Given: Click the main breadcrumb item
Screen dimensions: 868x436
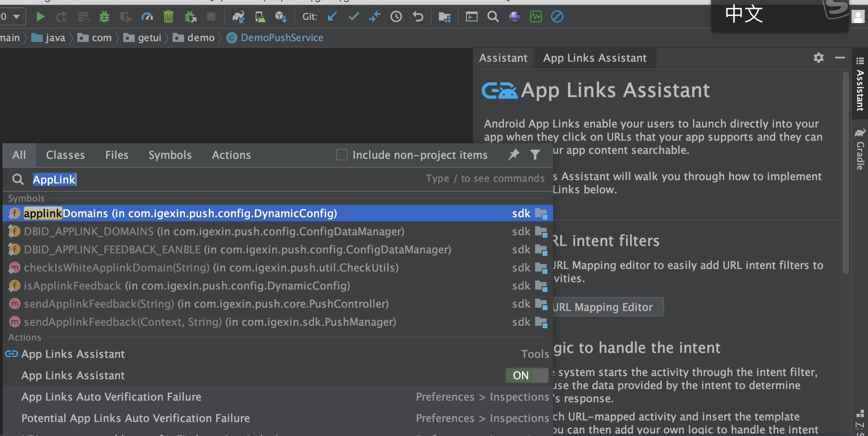Looking at the screenshot, I should [10, 38].
